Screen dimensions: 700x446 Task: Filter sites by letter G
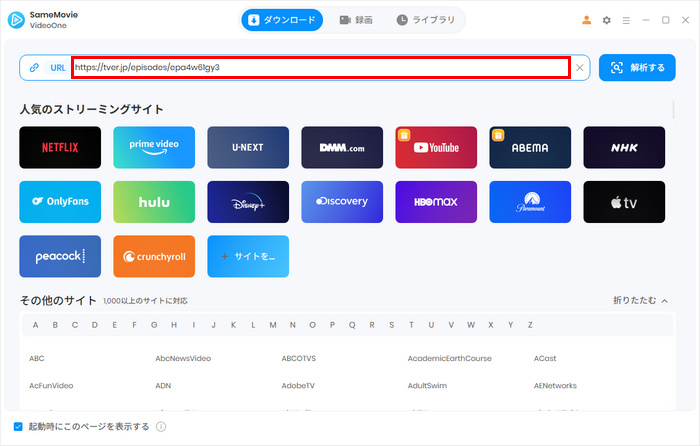(x=154, y=325)
